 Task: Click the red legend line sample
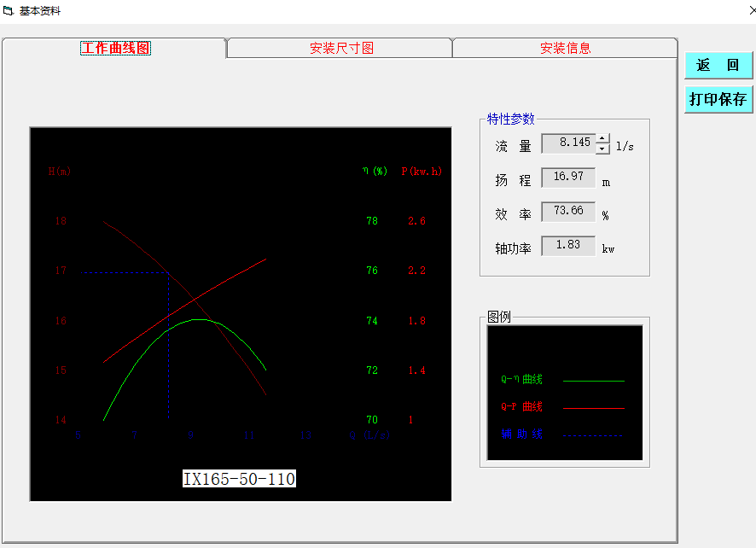[x=594, y=408]
